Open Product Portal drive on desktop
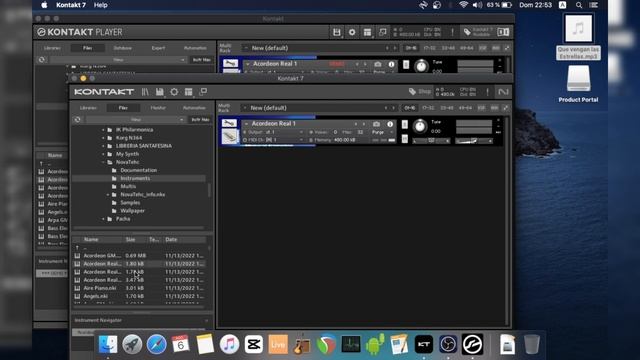This screenshot has height=360, width=640. [578, 84]
